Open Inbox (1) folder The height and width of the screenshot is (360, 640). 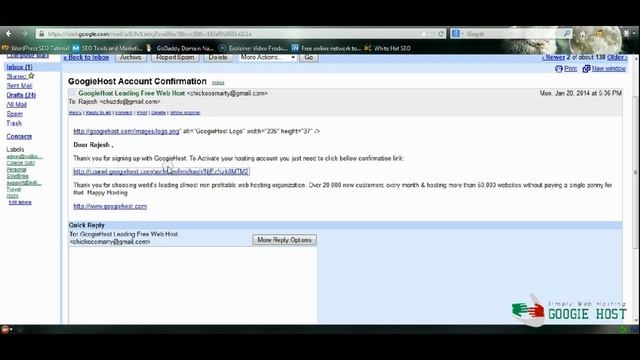[x=19, y=67]
